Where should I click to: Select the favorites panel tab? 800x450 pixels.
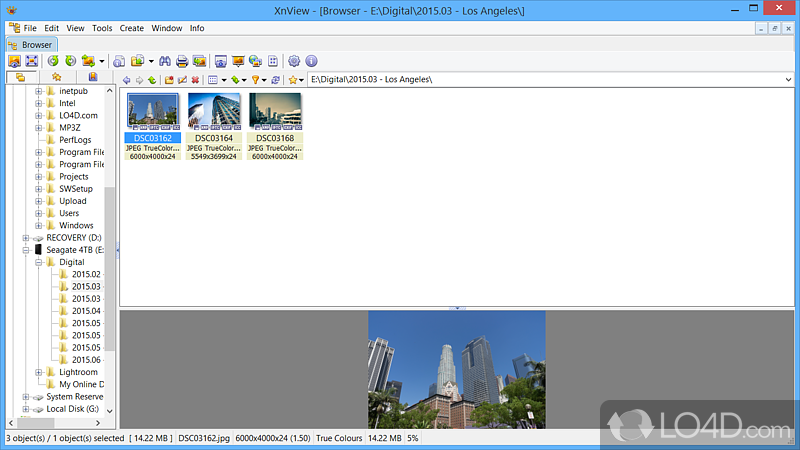tap(57, 77)
